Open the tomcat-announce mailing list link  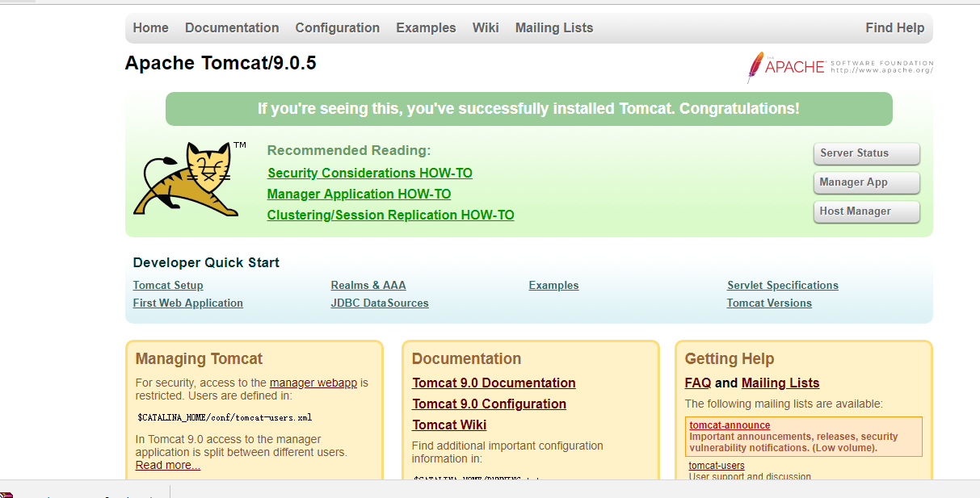[730, 425]
